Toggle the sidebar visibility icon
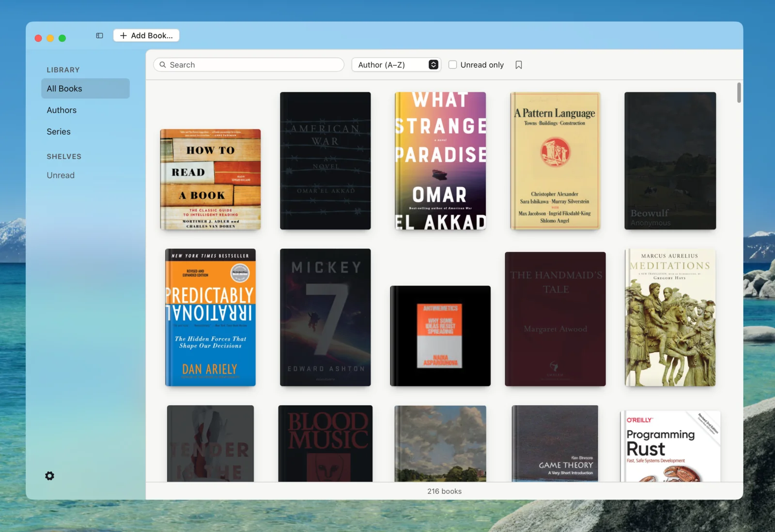 [x=99, y=35]
